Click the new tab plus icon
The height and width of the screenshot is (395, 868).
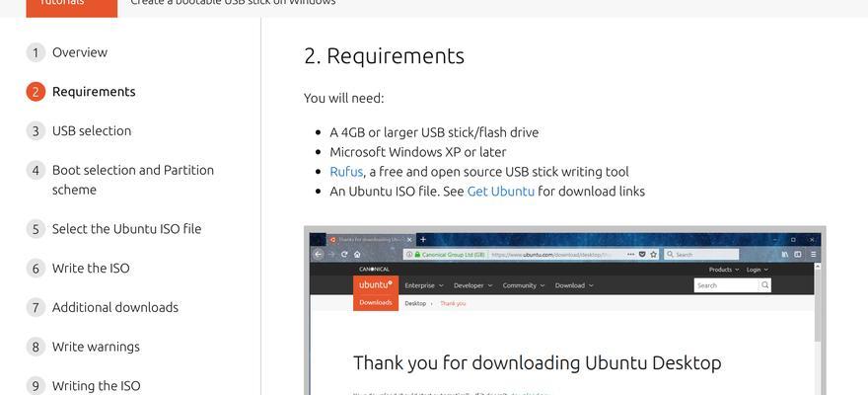point(423,239)
